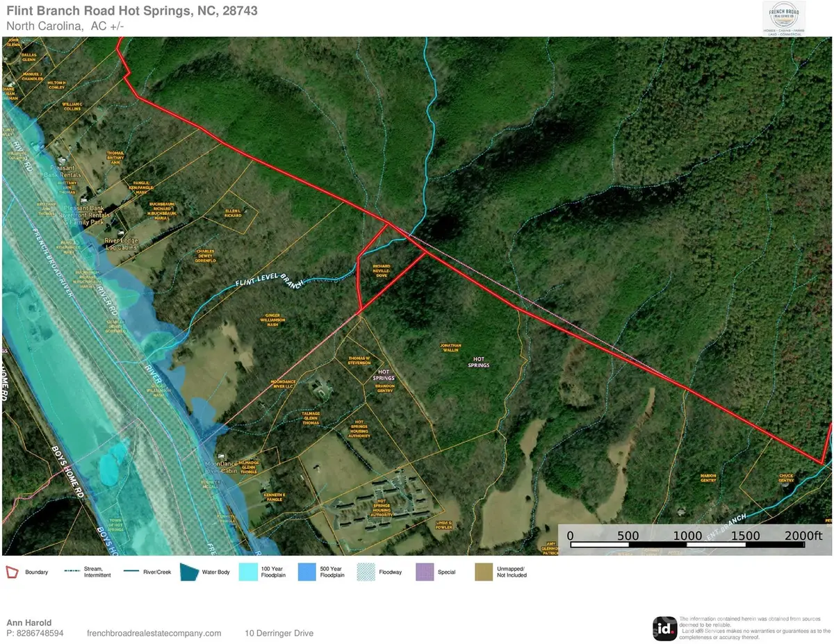Click the Land id disclaimer text

click(754, 628)
